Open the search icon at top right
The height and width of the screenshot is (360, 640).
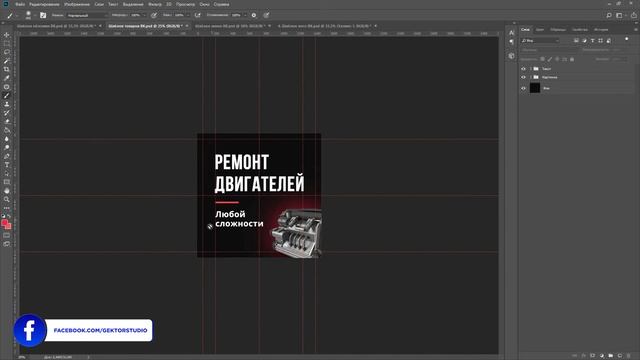[x=609, y=15]
